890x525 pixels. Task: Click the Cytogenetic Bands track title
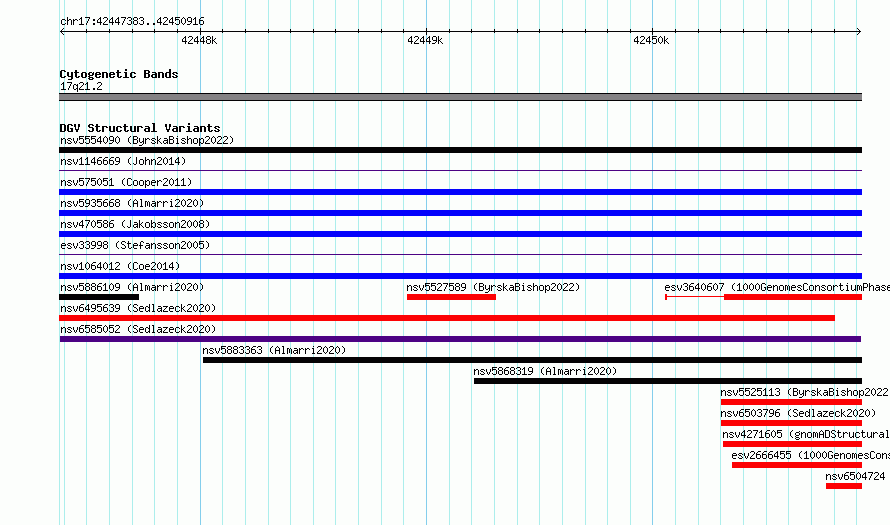pos(119,74)
